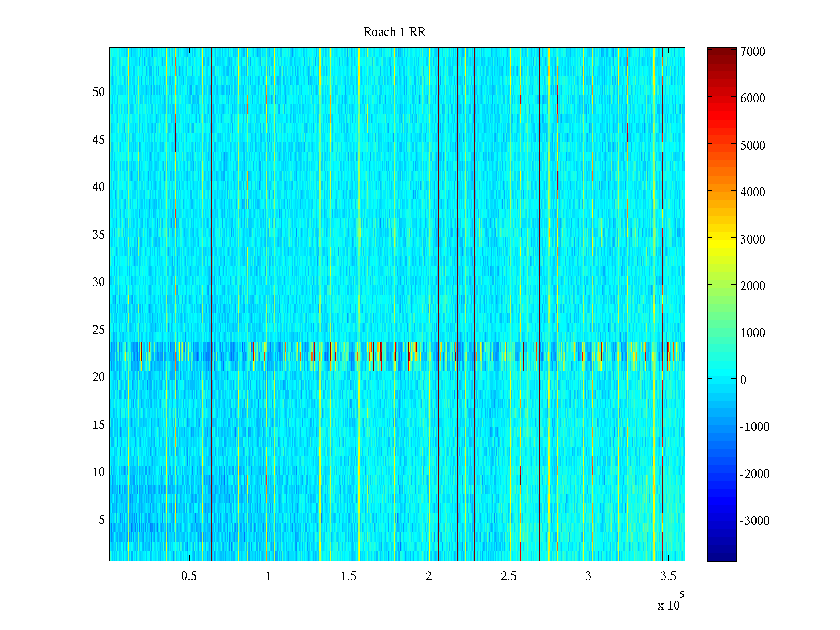Click the red vertical line at x=1.5

(x=349, y=210)
